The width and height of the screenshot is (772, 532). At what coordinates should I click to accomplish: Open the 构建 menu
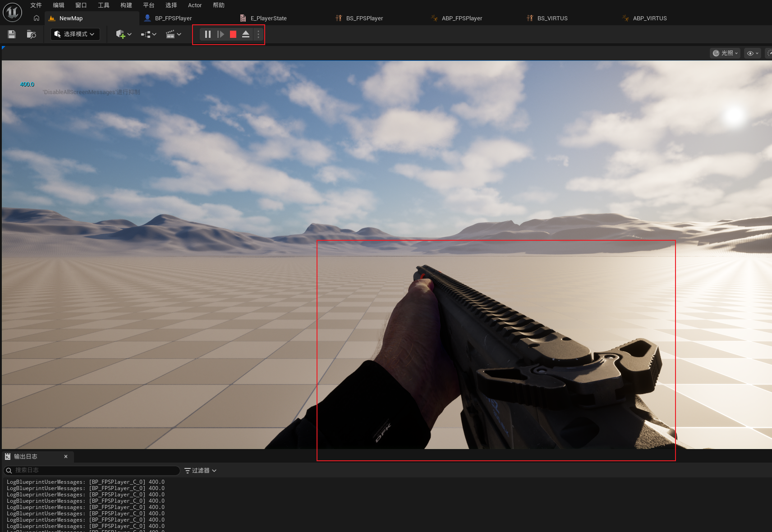tap(126, 5)
